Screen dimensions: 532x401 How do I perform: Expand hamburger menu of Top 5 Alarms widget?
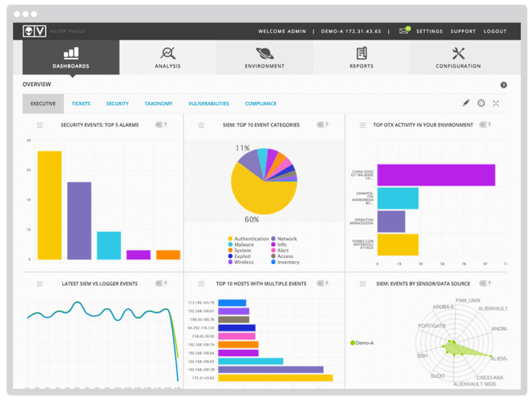point(40,125)
